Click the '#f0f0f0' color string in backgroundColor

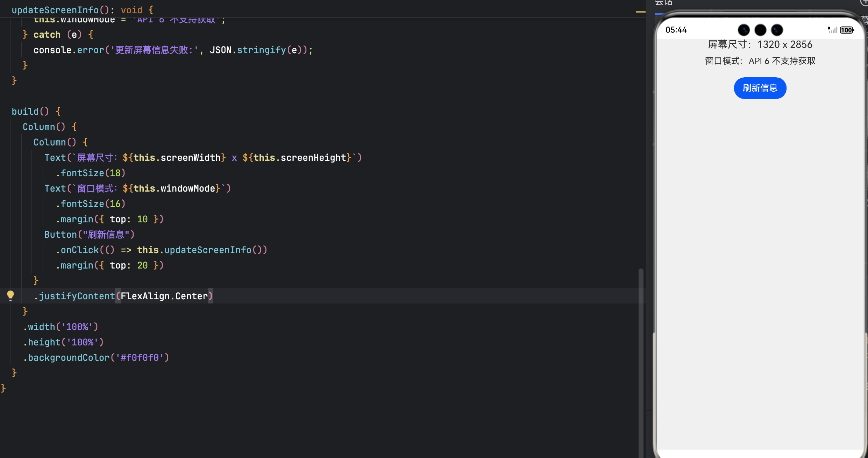tap(140, 358)
